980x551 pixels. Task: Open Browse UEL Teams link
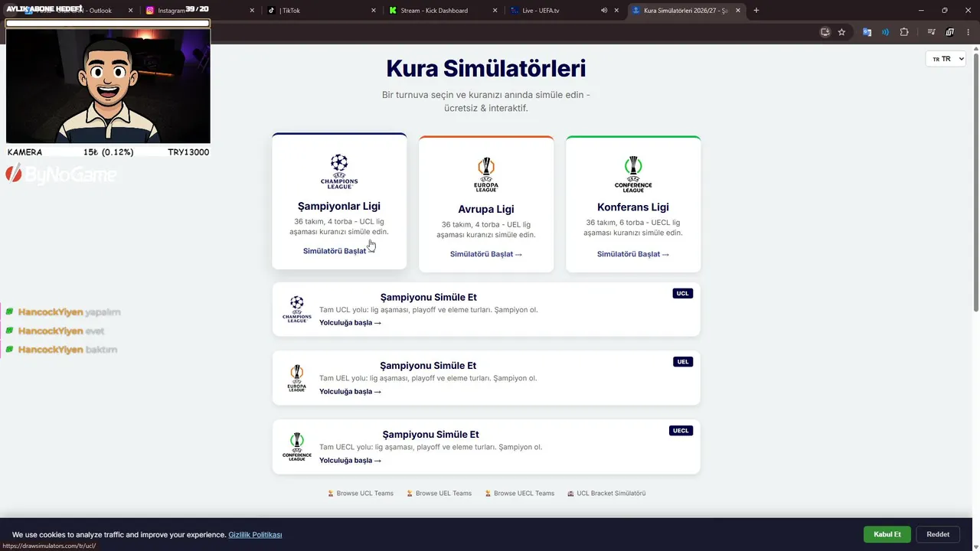click(439, 494)
